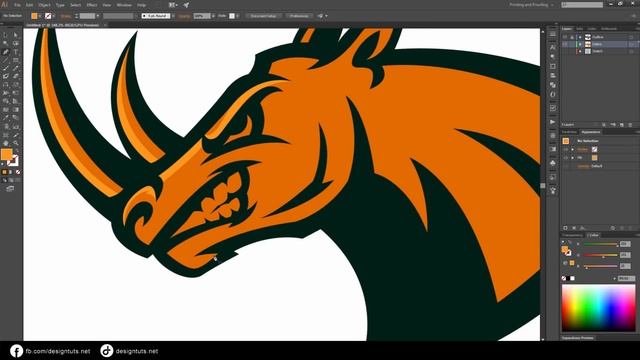Click the large orange Fill swatch in toolbar
640x360 pixels.
[x=7, y=154]
